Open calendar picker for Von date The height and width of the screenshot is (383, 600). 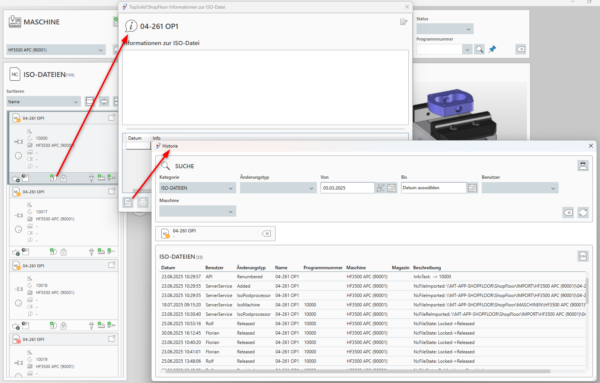click(x=391, y=188)
